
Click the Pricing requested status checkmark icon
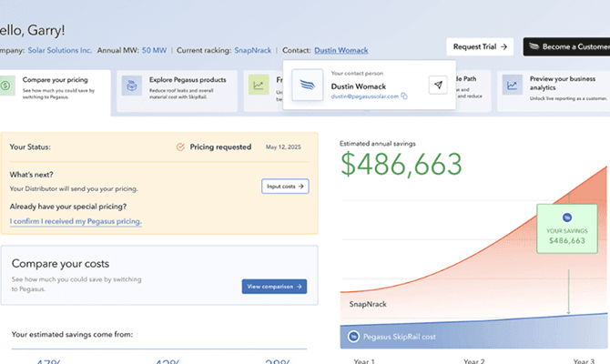(x=180, y=146)
